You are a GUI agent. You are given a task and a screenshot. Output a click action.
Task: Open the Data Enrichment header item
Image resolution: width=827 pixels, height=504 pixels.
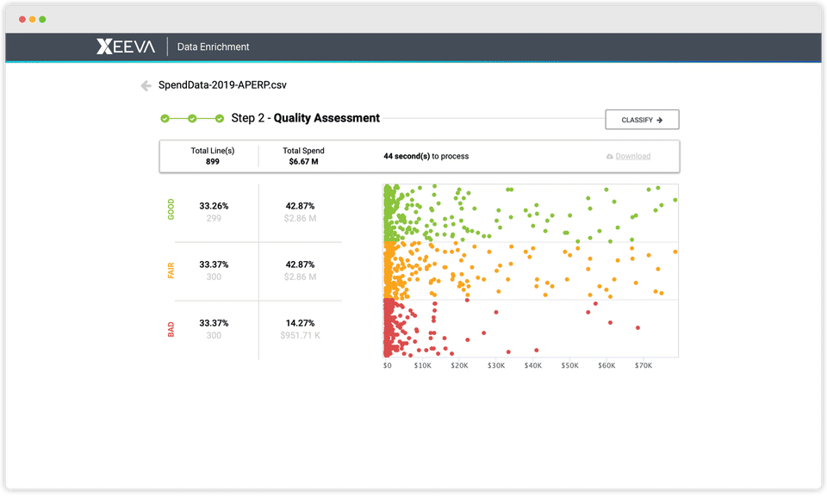(x=213, y=47)
